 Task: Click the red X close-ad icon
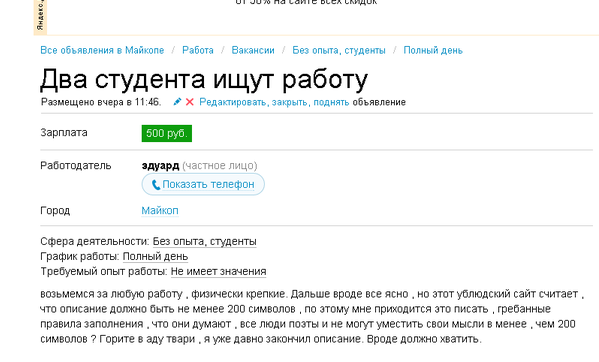point(189,102)
